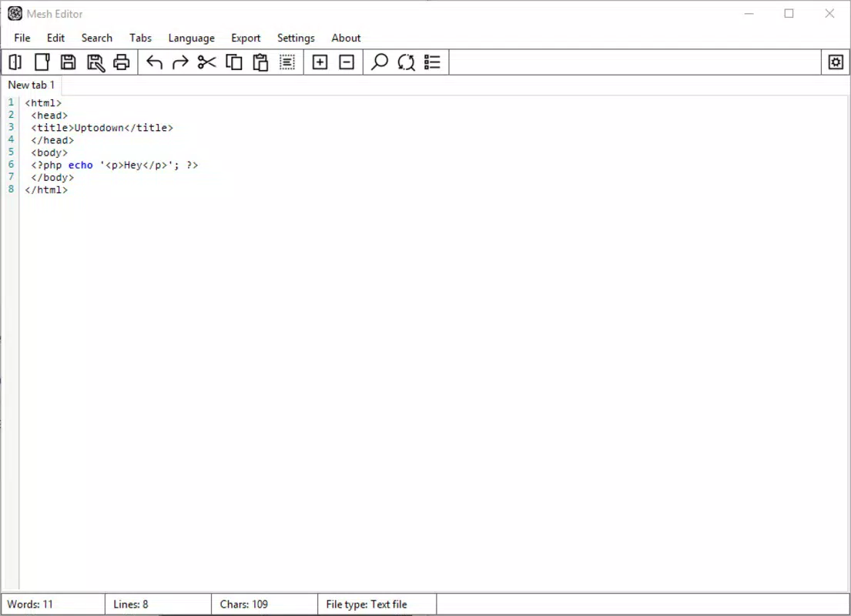Open the About menu
The height and width of the screenshot is (616, 851).
point(346,38)
